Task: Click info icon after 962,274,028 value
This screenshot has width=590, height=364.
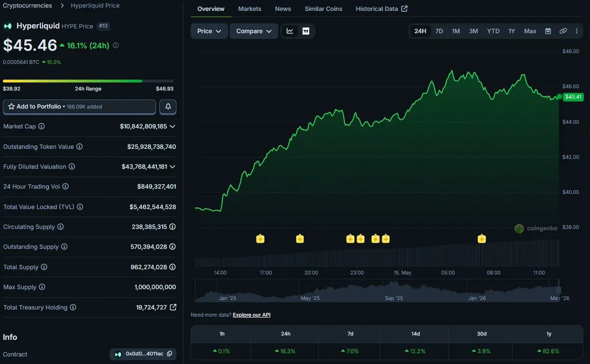Action: [x=173, y=267]
